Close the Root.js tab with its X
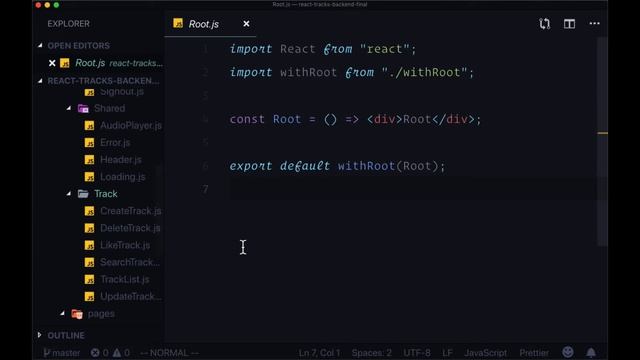The height and width of the screenshot is (360, 640). click(x=246, y=24)
